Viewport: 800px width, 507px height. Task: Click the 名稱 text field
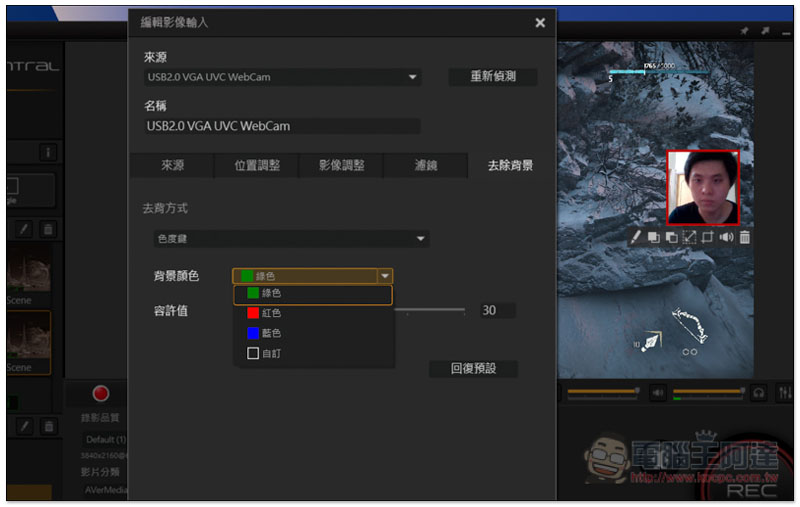tap(282, 126)
